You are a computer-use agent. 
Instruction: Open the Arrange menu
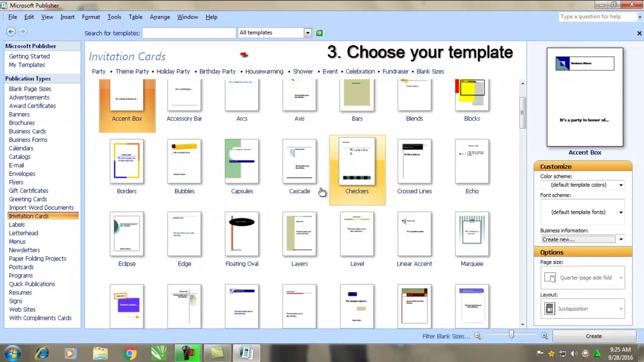[x=159, y=17]
